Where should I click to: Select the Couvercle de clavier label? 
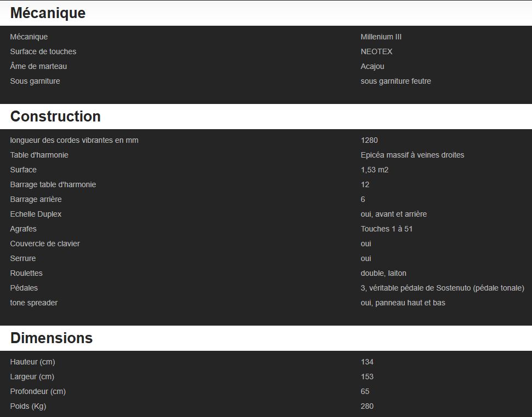click(x=45, y=244)
